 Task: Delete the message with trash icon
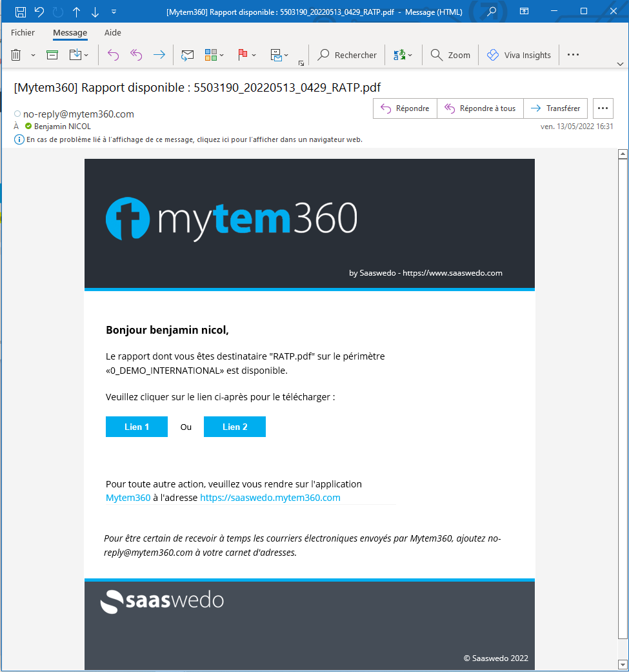pos(16,55)
